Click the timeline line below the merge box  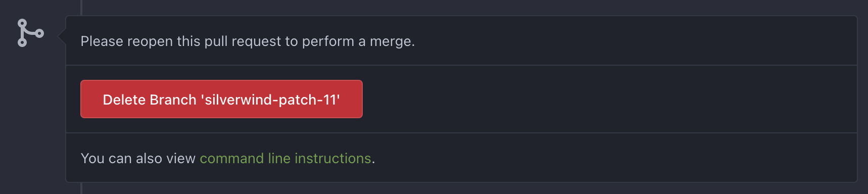tap(81, 188)
